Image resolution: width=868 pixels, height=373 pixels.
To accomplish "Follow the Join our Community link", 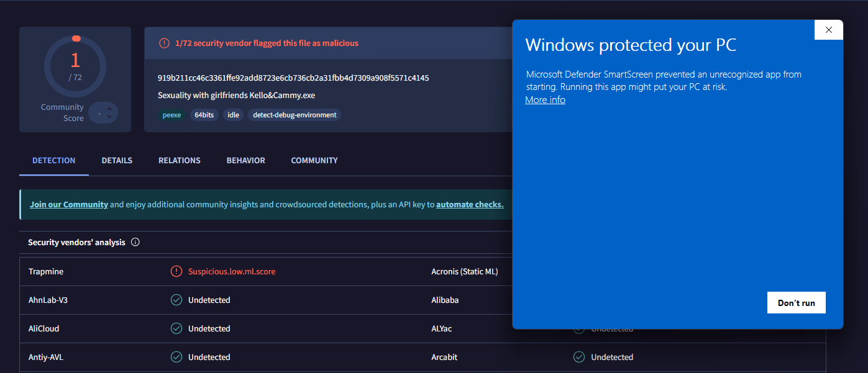I will point(69,204).
